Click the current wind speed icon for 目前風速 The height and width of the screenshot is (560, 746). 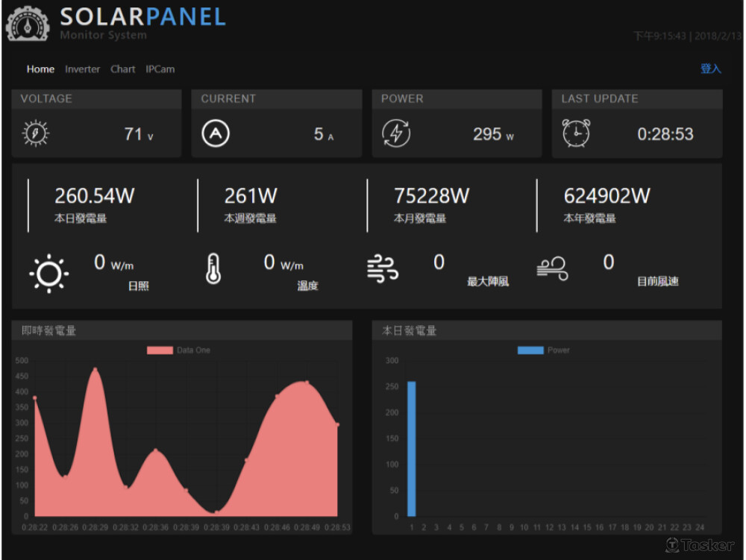pyautogui.click(x=553, y=268)
